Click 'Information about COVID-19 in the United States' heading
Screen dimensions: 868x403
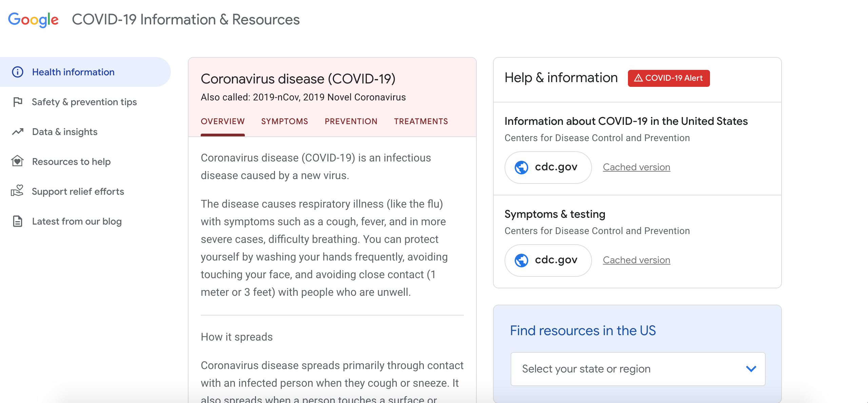pos(626,121)
